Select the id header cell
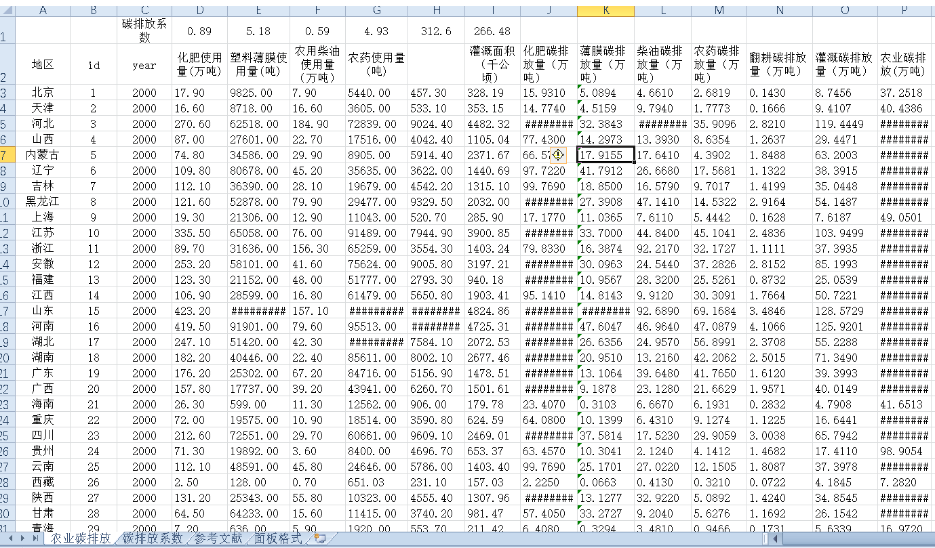 point(94,64)
